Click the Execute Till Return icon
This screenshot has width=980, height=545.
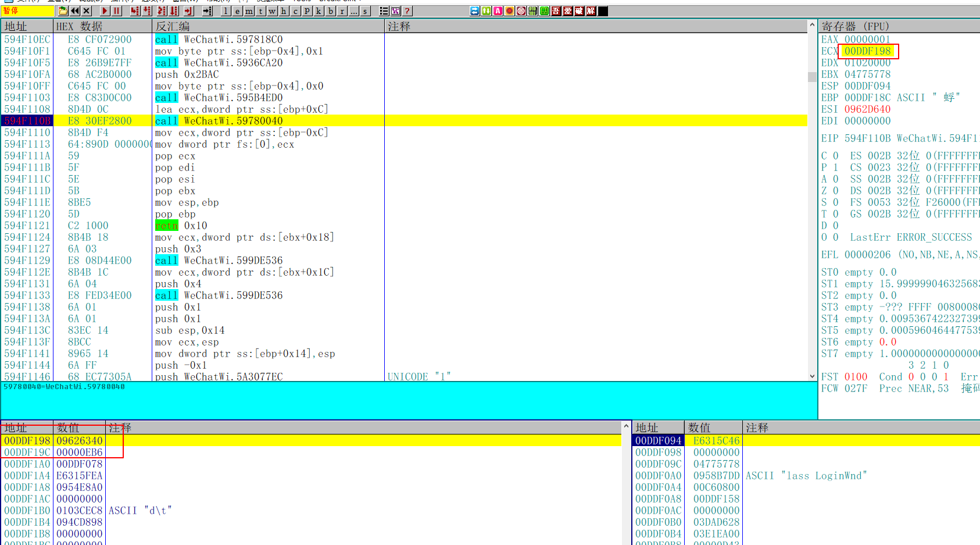click(188, 11)
